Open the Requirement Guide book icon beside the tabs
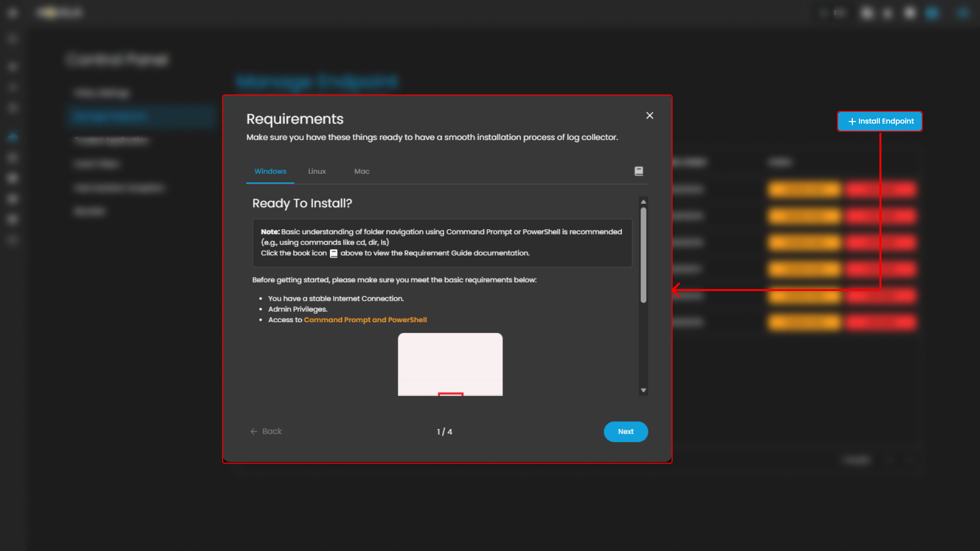Screen dimensions: 980x551 tap(638, 171)
